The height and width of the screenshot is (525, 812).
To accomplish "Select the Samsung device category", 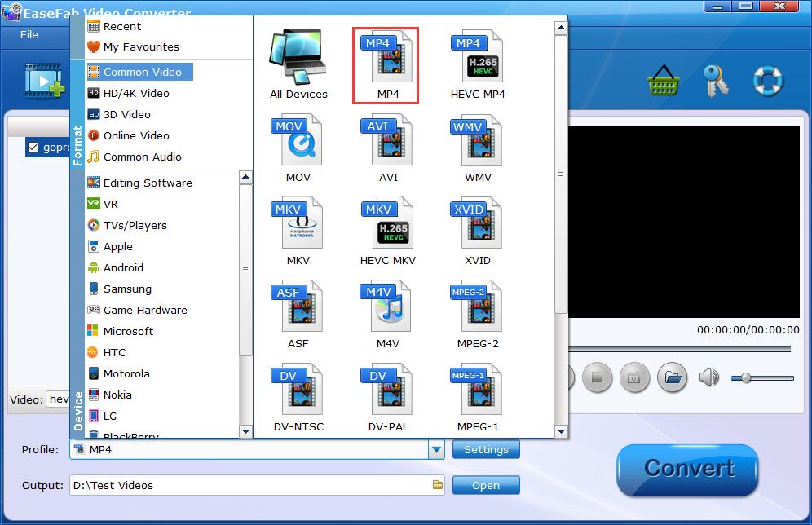I will (x=120, y=289).
